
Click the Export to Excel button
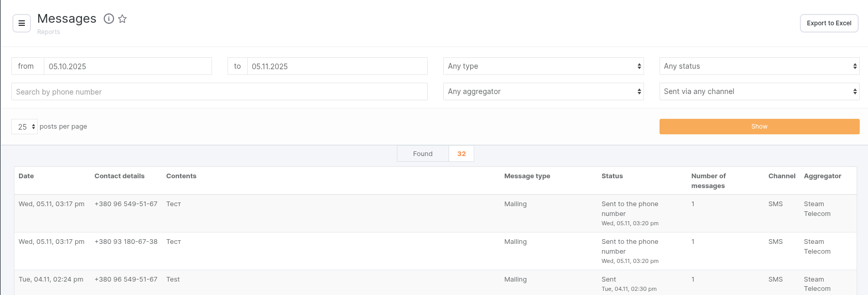pyautogui.click(x=829, y=23)
